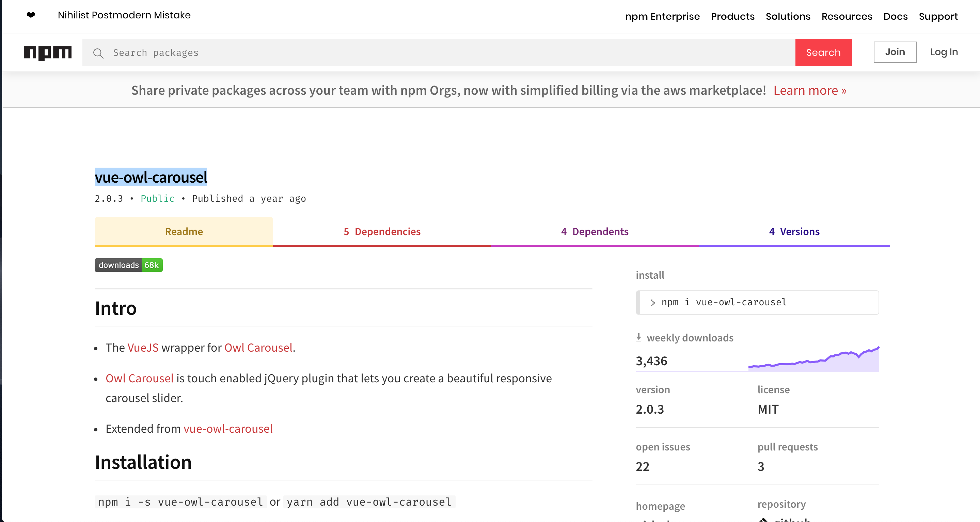Switch to the 5 Dependencies tab

click(x=382, y=231)
